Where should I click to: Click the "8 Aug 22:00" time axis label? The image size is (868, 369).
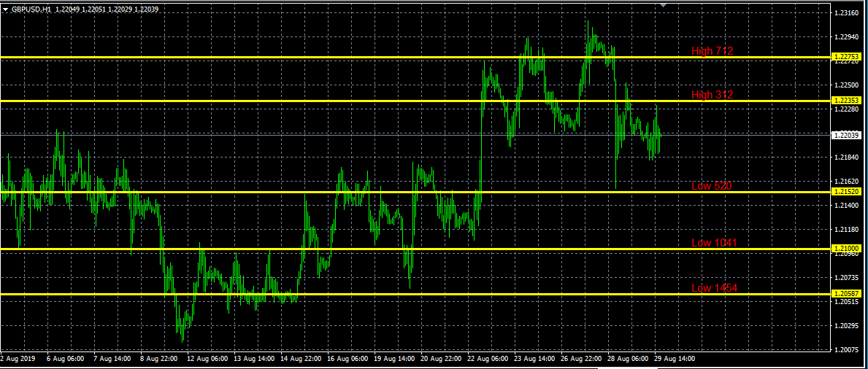click(159, 359)
